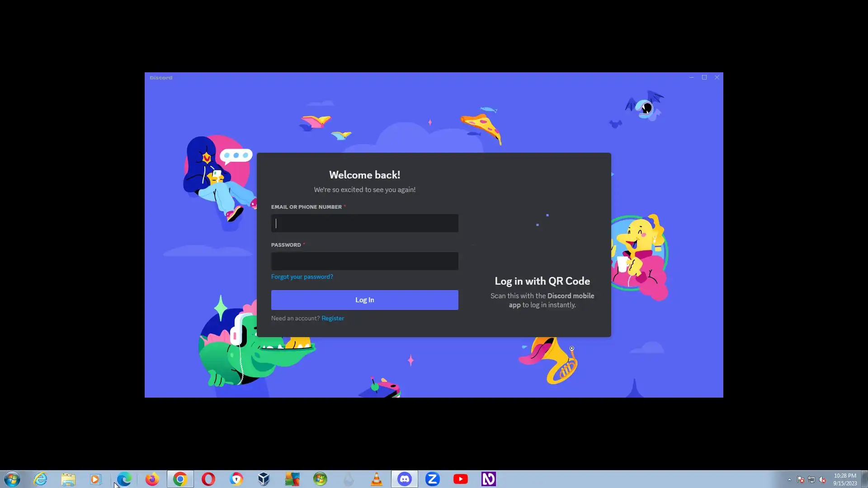Click into the Password field
Viewport: 868px width, 488px height.
click(364, 261)
